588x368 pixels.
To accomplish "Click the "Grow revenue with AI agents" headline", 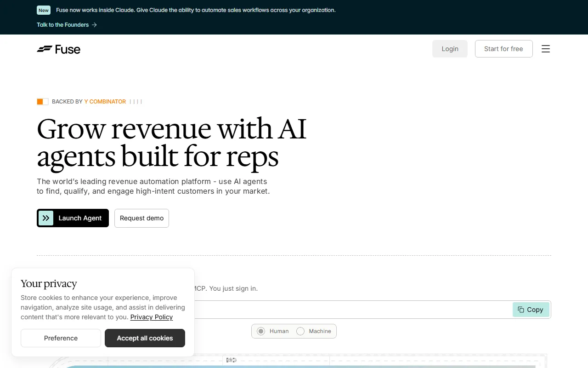I will point(171,142).
